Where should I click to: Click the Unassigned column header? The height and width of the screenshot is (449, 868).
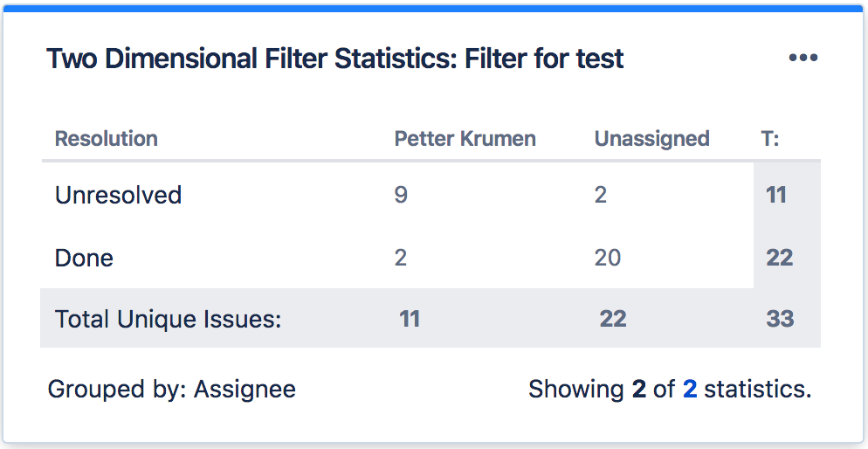point(651,139)
